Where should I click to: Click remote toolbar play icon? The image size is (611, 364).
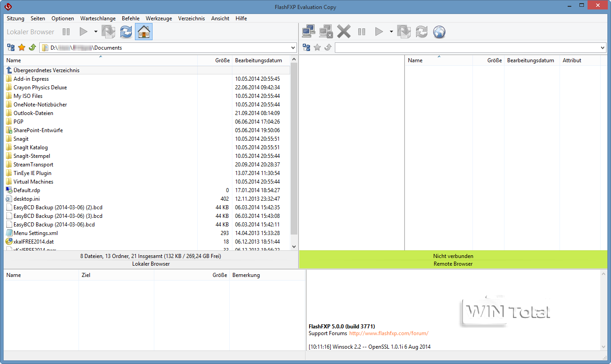(x=379, y=32)
